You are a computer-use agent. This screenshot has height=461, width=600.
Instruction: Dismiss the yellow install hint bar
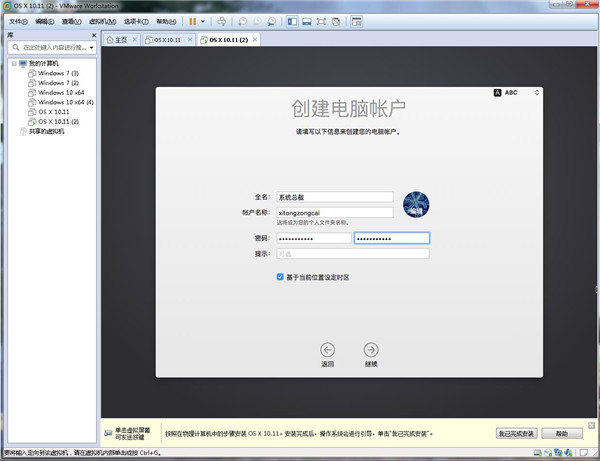(591, 425)
